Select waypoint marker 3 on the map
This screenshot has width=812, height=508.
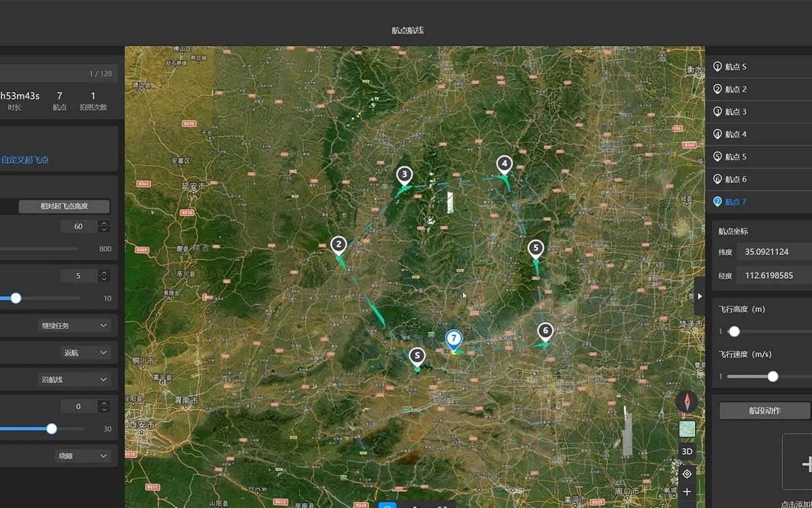404,176
